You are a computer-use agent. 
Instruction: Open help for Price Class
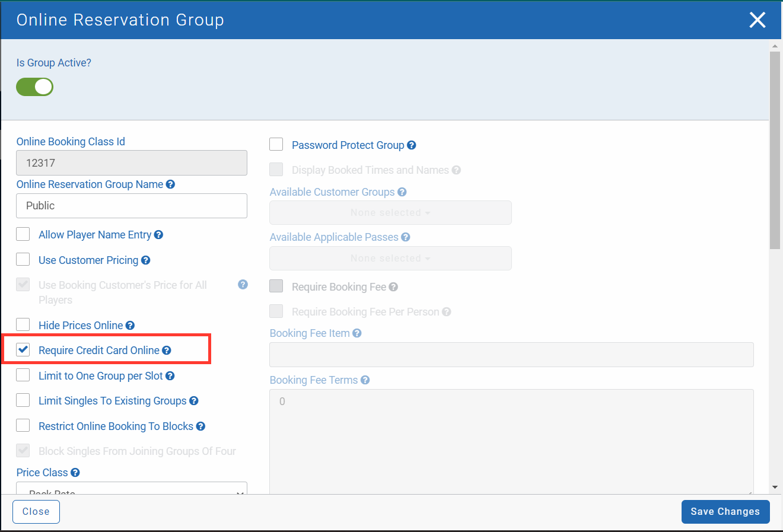(75, 472)
